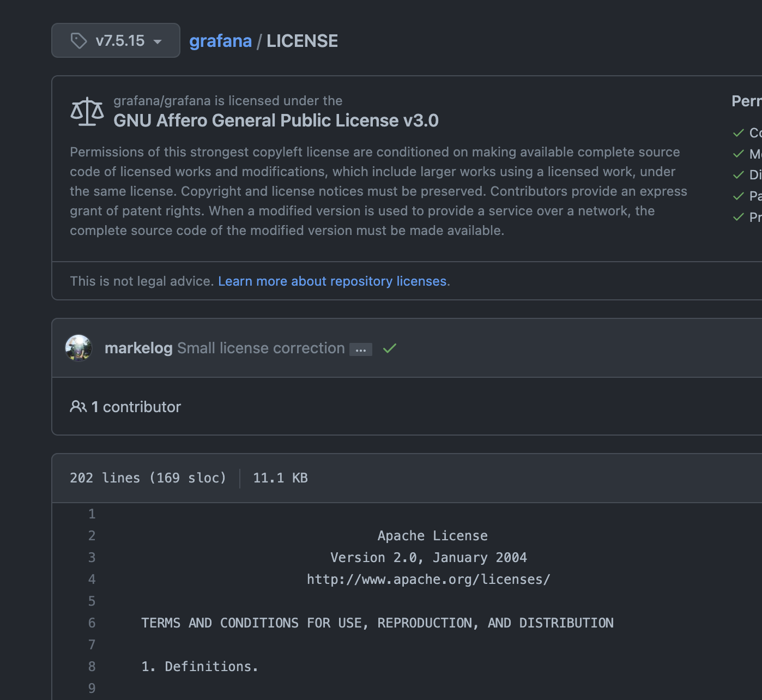Show the commit status check mark details
This screenshot has width=762, height=700.
coord(390,348)
